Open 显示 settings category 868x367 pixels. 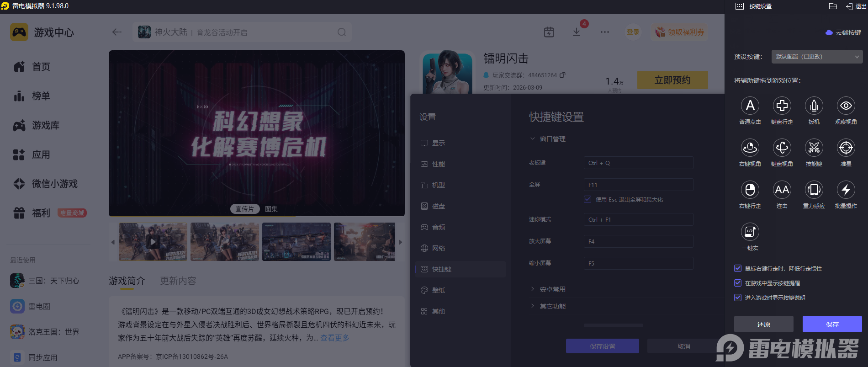460,143
